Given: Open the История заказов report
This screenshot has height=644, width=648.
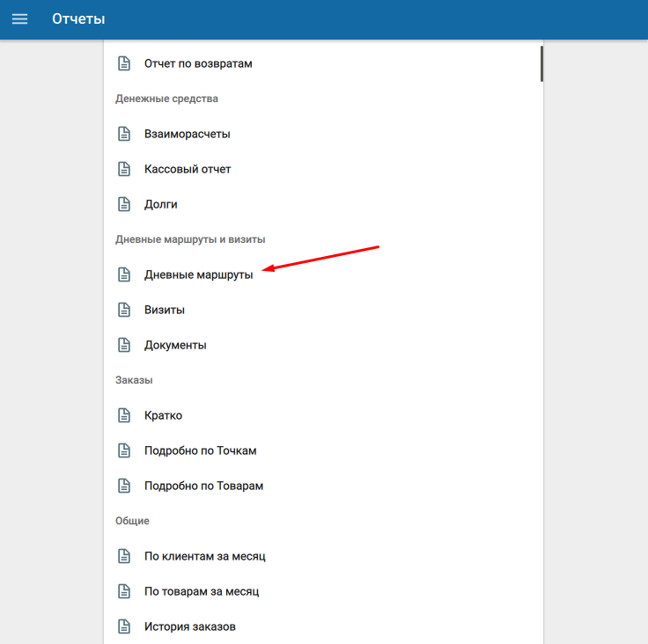Looking at the screenshot, I should tap(190, 626).
